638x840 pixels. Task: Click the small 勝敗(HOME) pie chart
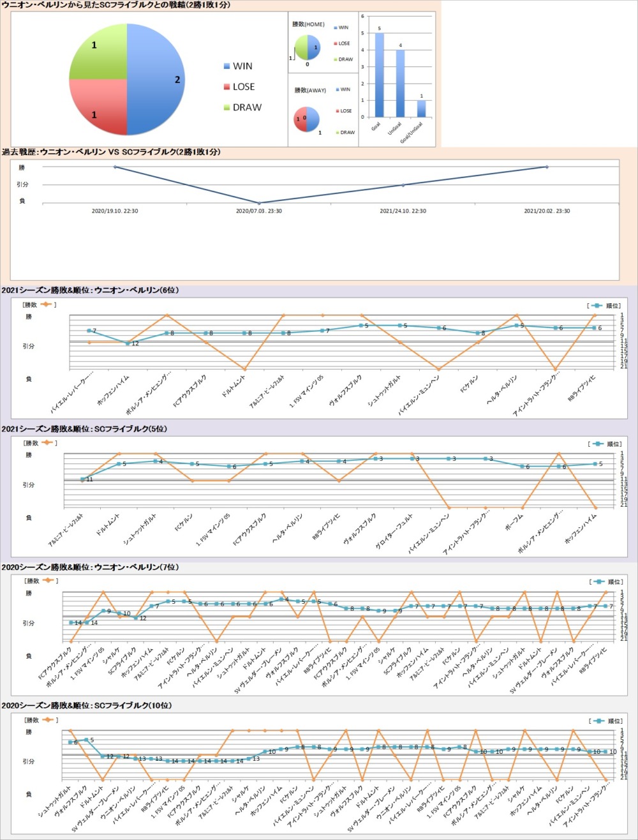click(x=307, y=48)
